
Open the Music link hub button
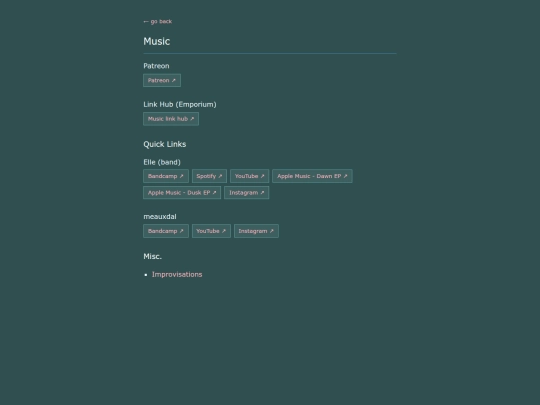(171, 119)
